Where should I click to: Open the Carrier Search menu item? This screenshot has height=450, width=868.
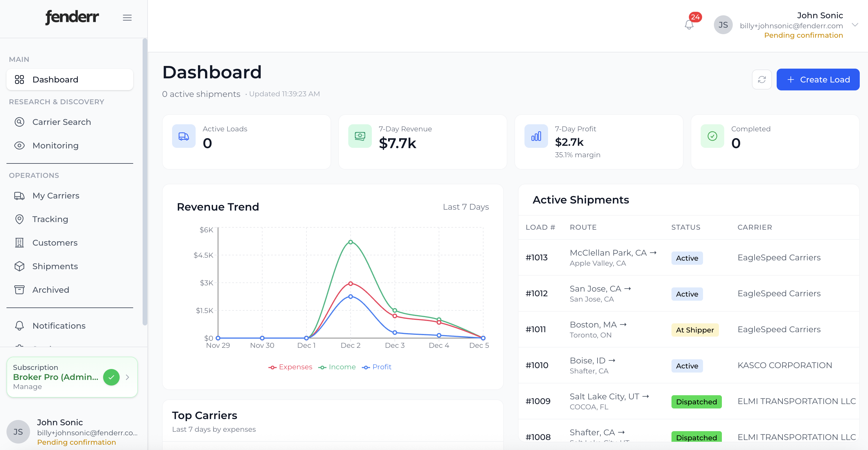tap(62, 122)
